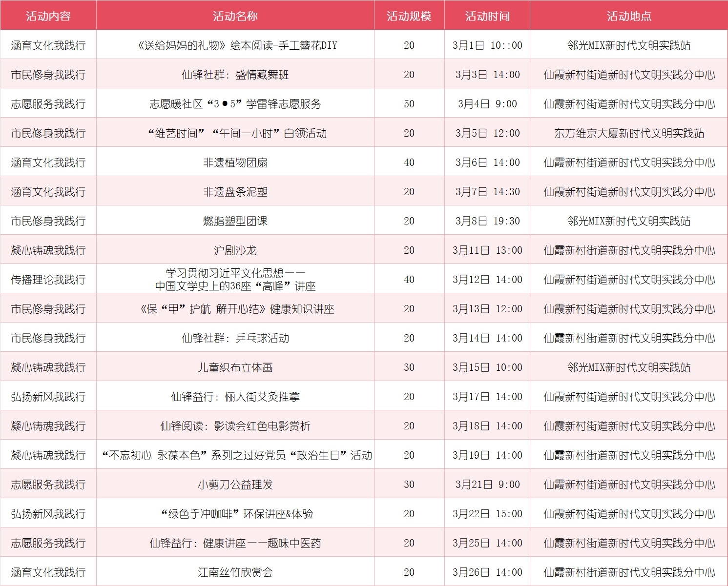Select the scale value 30 for 儿童织布立体画
The height and width of the screenshot is (586, 728).
point(409,366)
